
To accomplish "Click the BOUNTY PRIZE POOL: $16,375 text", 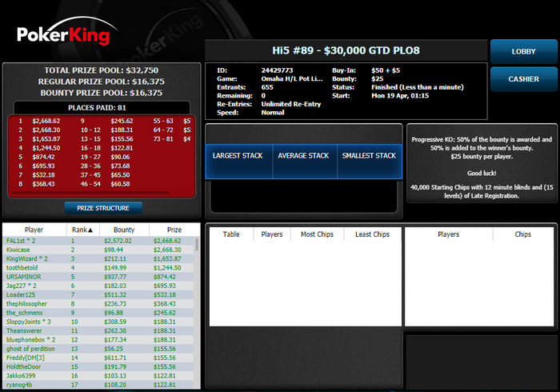I will point(102,93).
